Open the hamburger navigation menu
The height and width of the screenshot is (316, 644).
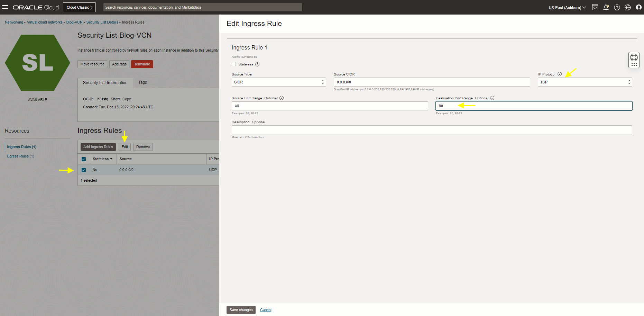point(5,7)
